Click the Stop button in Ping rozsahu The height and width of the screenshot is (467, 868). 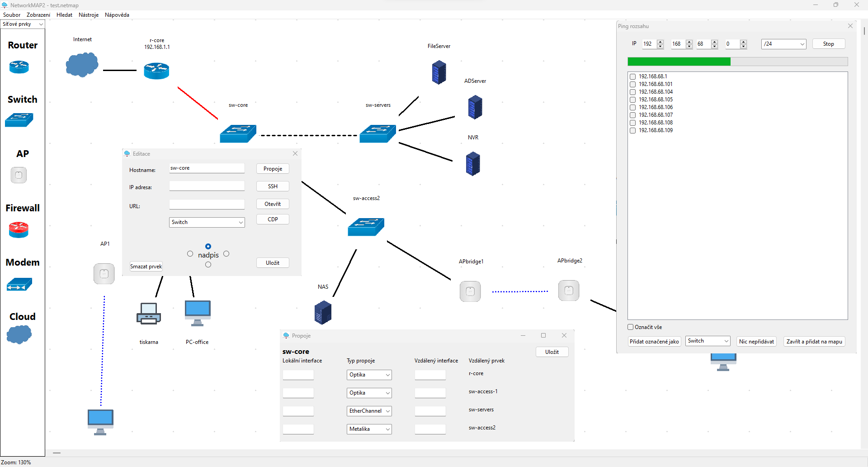click(x=828, y=43)
